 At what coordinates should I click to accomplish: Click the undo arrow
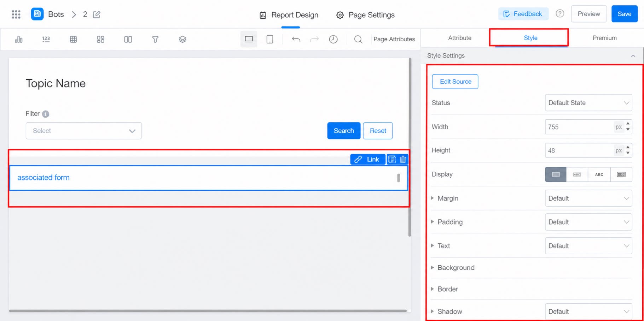pos(296,39)
